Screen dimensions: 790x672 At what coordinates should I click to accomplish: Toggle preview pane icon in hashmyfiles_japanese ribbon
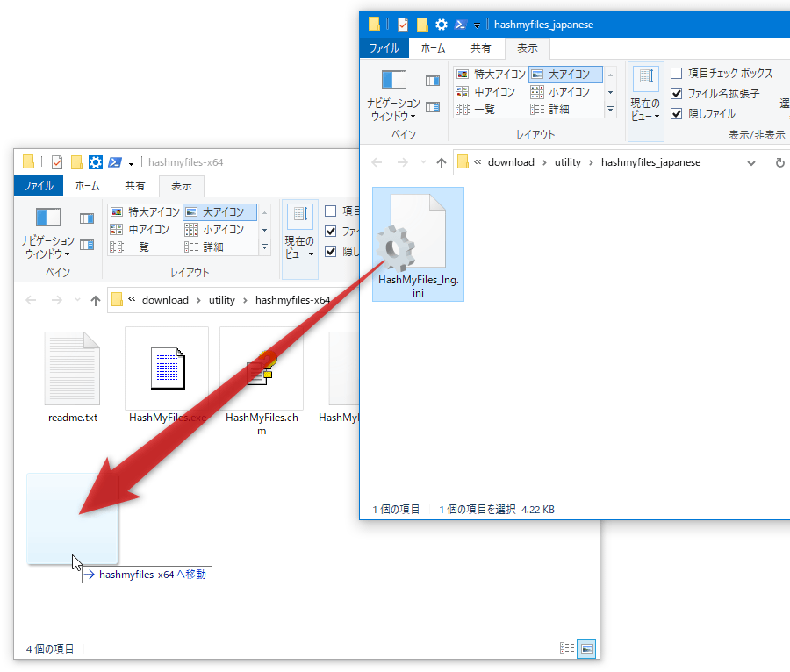coord(432,81)
